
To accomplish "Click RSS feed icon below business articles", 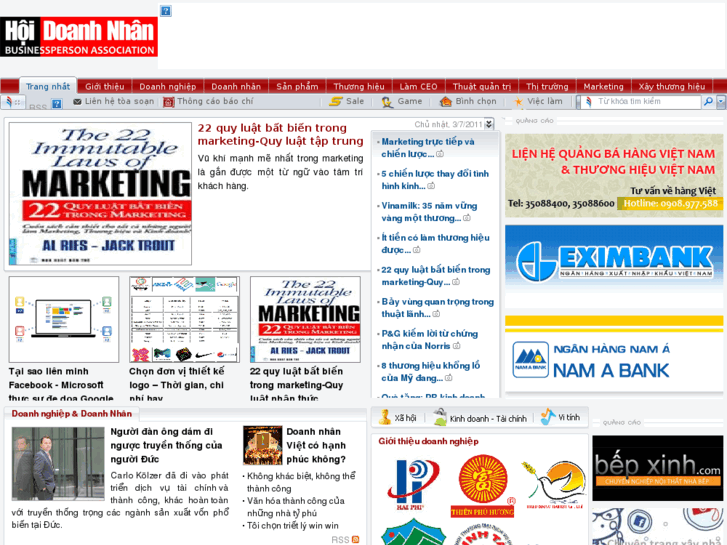I will coord(355,539).
